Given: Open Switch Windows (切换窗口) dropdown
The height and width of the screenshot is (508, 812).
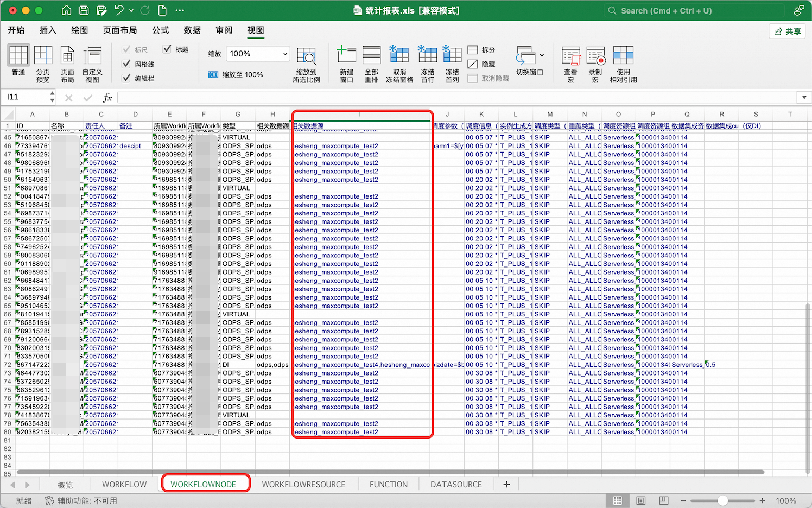Looking at the screenshot, I should (x=530, y=61).
